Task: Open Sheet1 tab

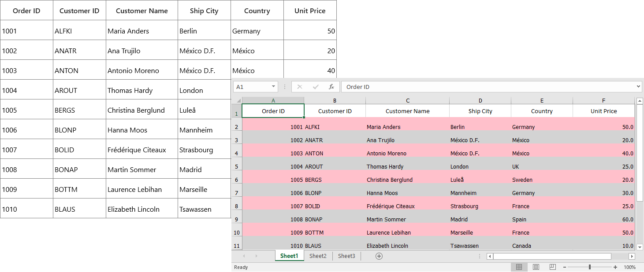Action: click(289, 256)
